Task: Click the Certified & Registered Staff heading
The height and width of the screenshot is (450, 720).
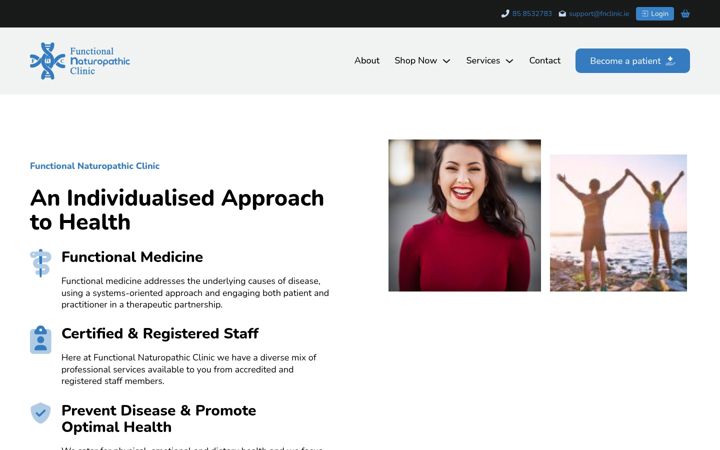Action: 160,333
